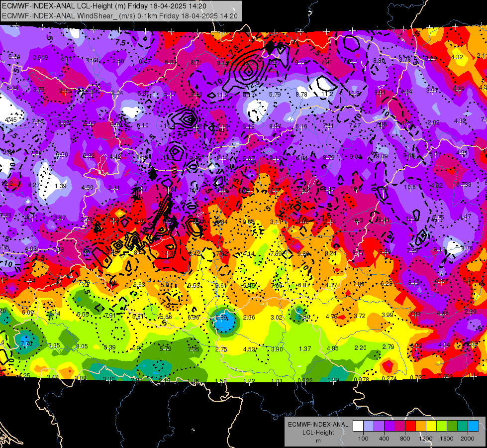The height and width of the screenshot is (448, 487).
Task: Click map value '3.99'
Action: click(388, 315)
